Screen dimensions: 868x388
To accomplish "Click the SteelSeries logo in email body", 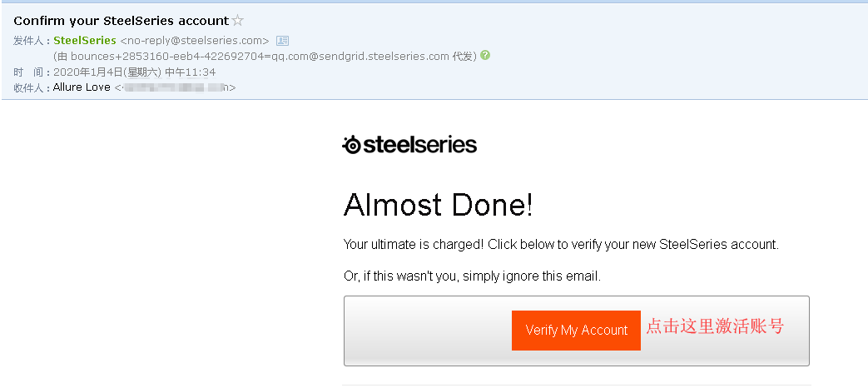I will [409, 145].
